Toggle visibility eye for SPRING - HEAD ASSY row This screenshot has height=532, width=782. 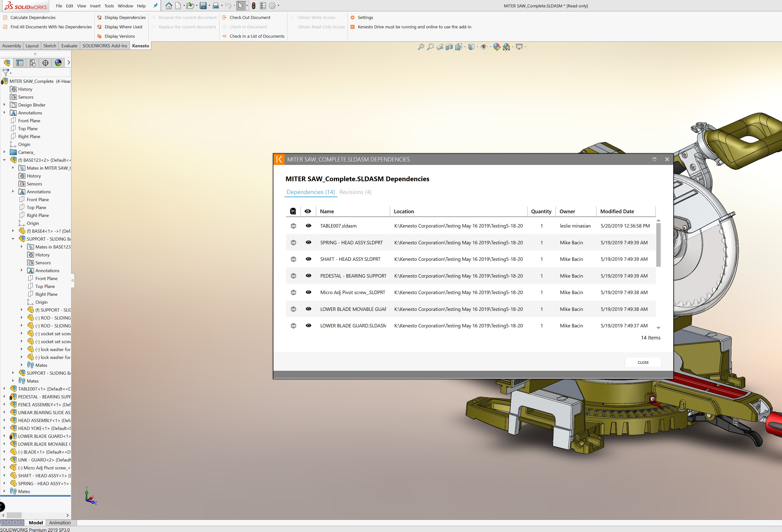coord(308,242)
